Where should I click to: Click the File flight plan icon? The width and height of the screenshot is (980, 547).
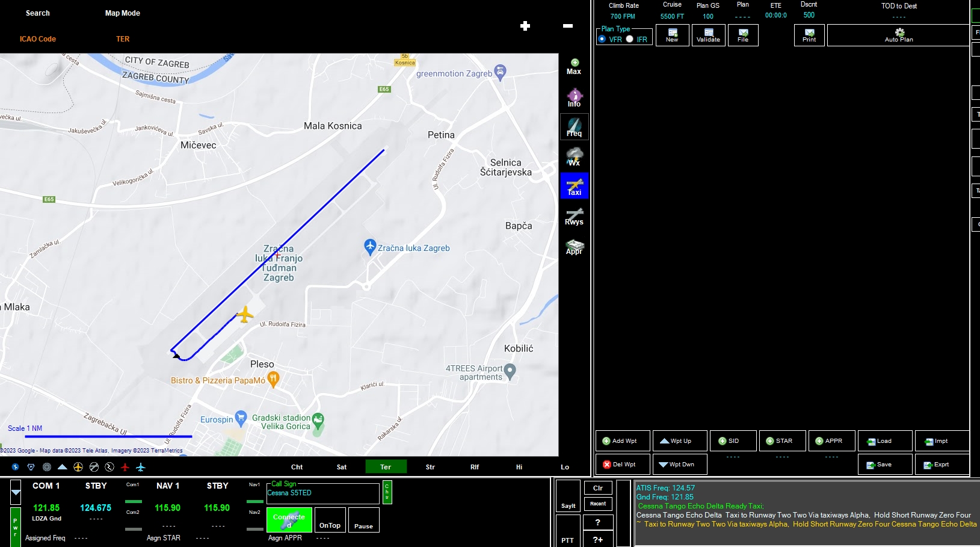(743, 35)
